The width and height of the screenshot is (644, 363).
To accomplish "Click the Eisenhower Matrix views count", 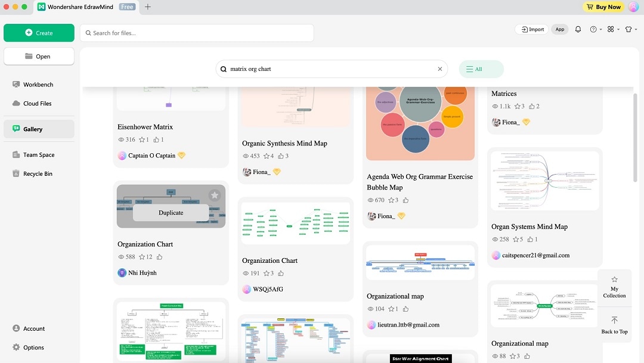I will [126, 139].
